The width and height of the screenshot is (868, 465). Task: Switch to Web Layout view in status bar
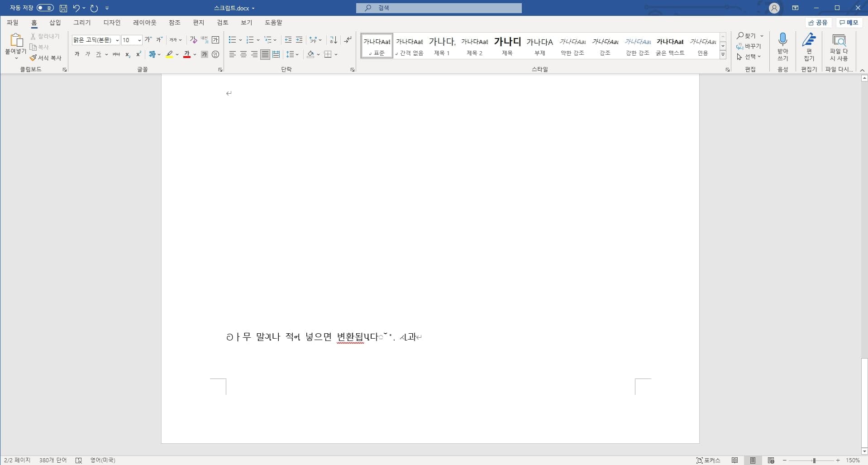[x=771, y=460]
